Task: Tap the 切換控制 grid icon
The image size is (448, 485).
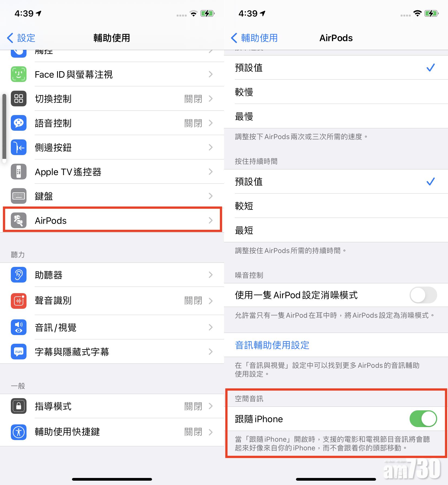Action: (19, 99)
